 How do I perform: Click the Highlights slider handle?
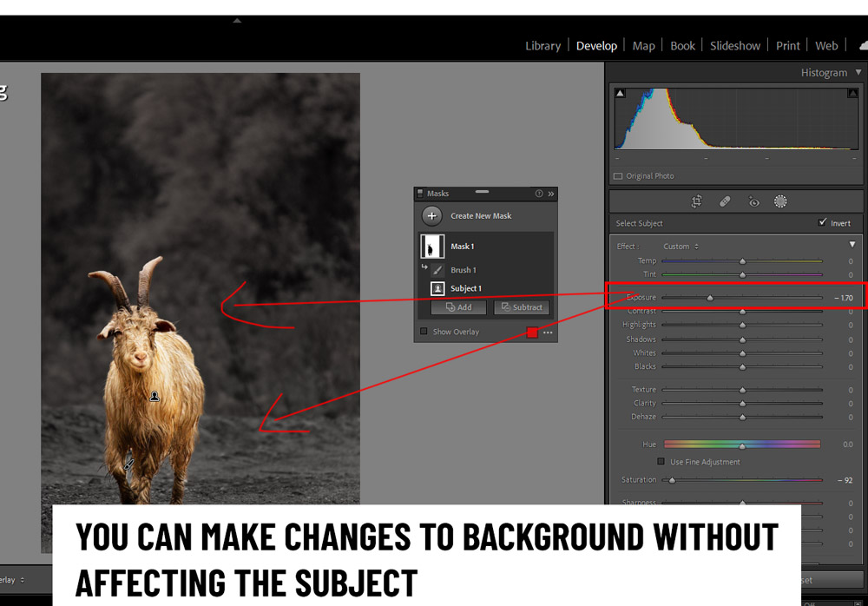[742, 326]
